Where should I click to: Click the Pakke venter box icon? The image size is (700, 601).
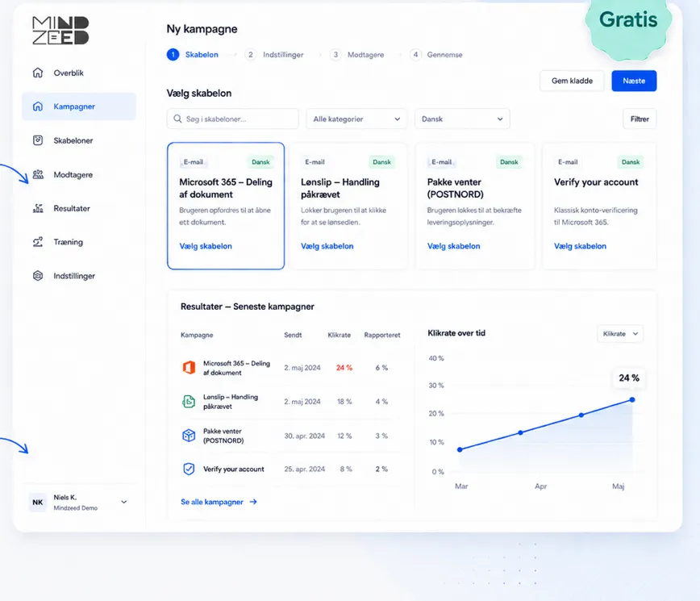(189, 436)
